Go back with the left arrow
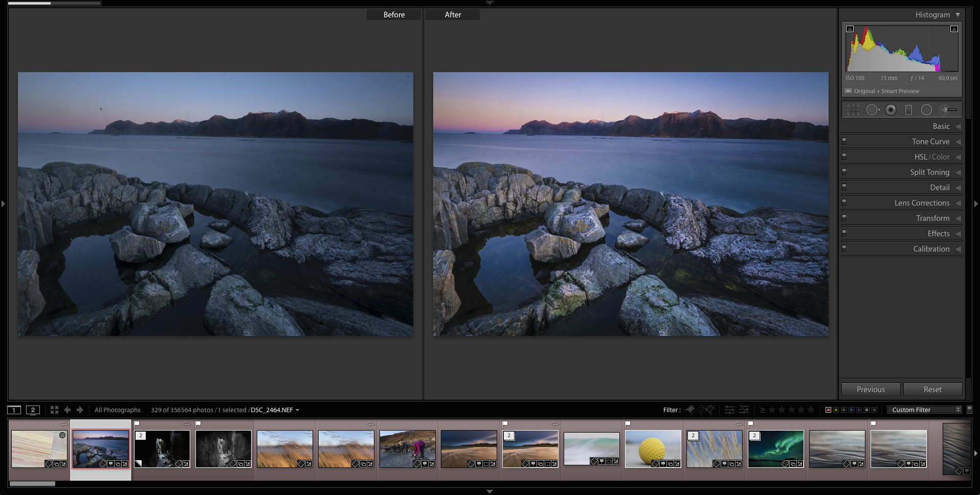The height and width of the screenshot is (495, 980). point(68,410)
